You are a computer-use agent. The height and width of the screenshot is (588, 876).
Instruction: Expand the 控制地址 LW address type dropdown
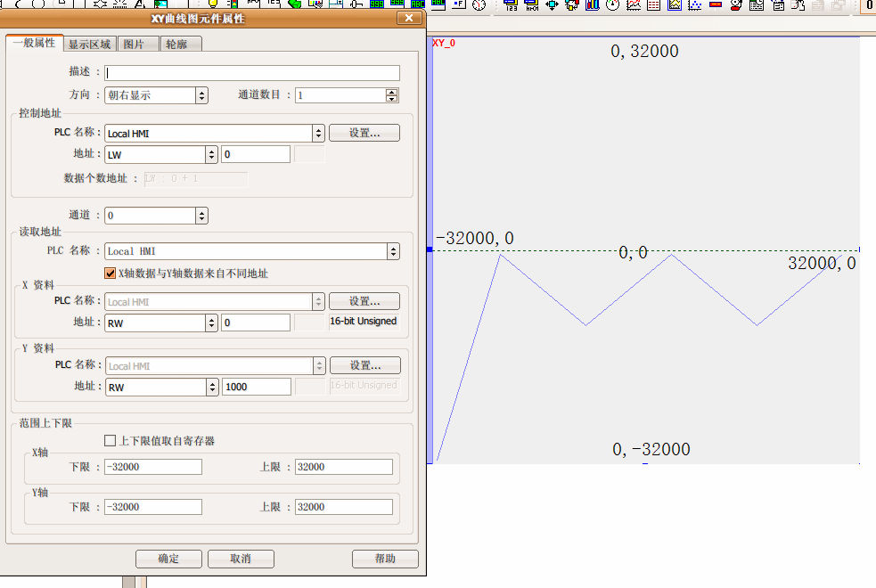[x=211, y=154]
